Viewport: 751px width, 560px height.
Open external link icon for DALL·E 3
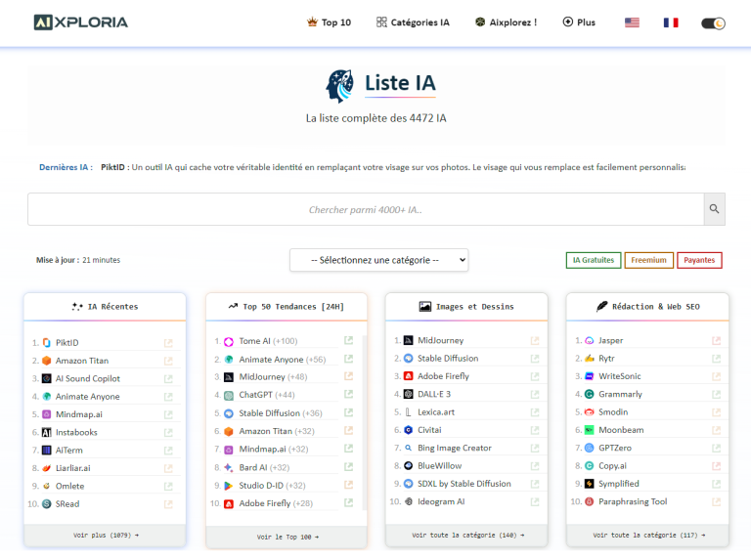[x=535, y=395]
